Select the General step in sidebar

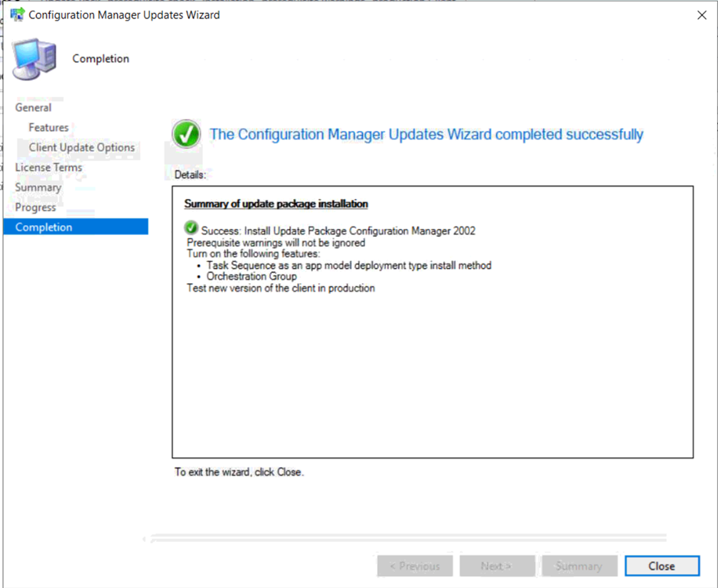click(34, 108)
